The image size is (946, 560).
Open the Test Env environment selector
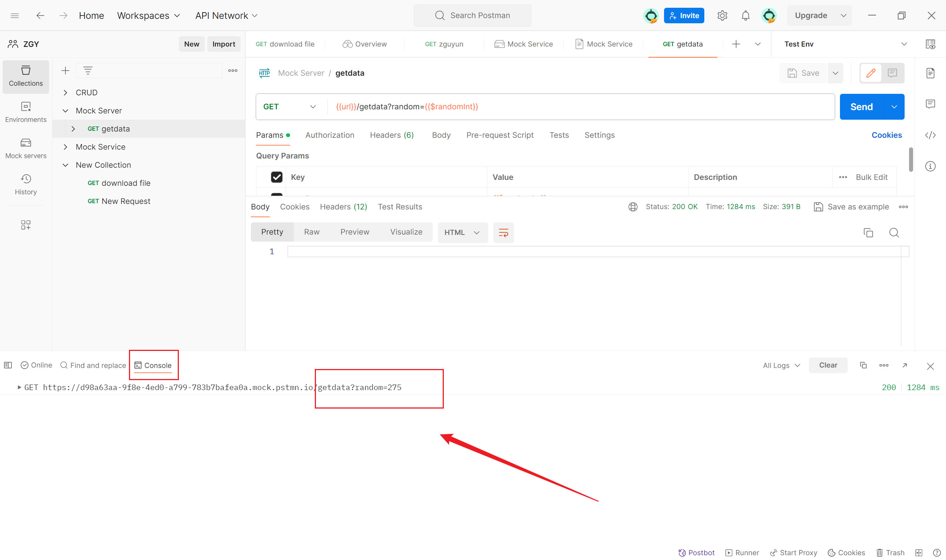pyautogui.click(x=845, y=44)
